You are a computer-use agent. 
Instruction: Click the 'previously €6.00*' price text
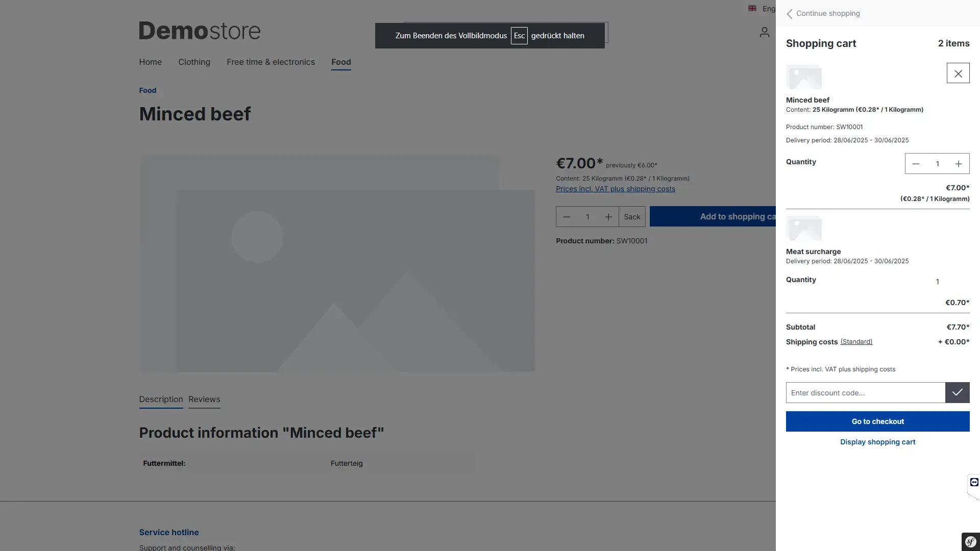pos(631,165)
